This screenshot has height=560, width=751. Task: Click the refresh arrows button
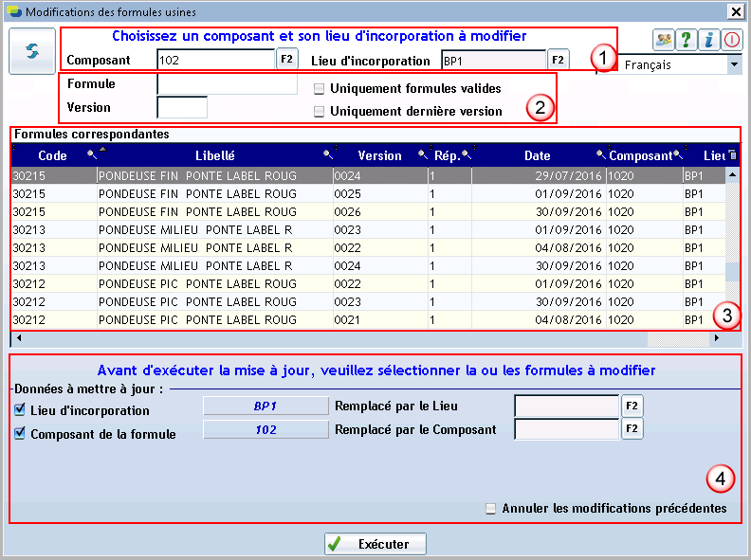click(32, 51)
